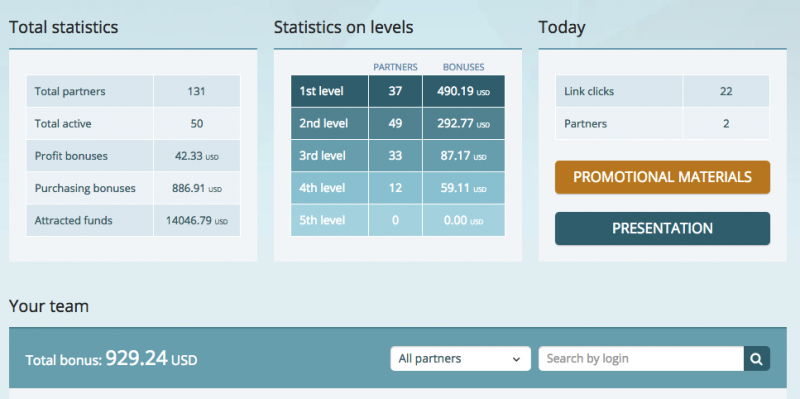The height and width of the screenshot is (399, 800).
Task: Open PROMOTIONAL MATERIALS button
Action: tap(662, 177)
